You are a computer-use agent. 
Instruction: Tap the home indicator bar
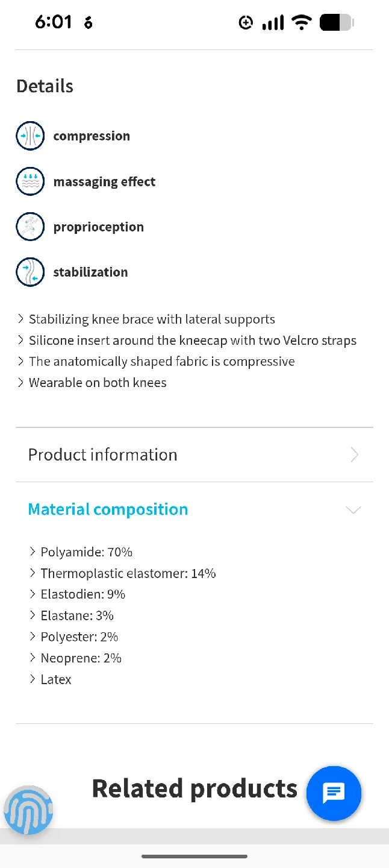[194, 856]
